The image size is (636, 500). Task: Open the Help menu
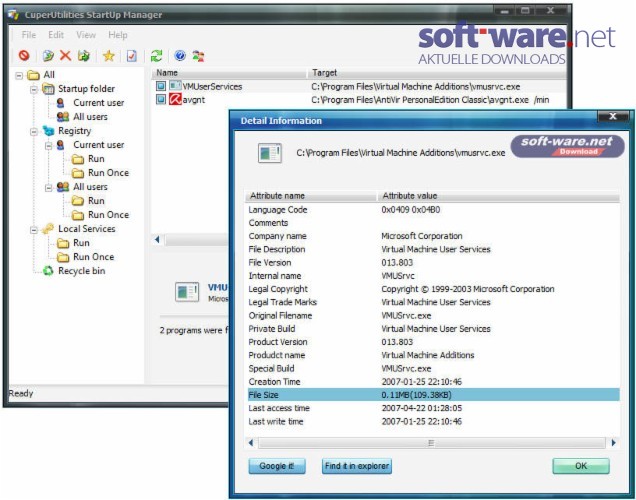coord(118,35)
